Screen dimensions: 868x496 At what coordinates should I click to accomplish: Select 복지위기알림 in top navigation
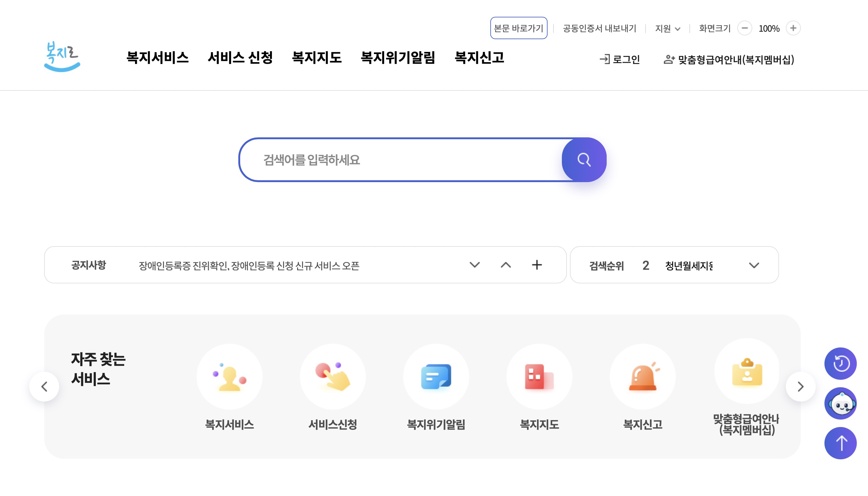pyautogui.click(x=398, y=58)
